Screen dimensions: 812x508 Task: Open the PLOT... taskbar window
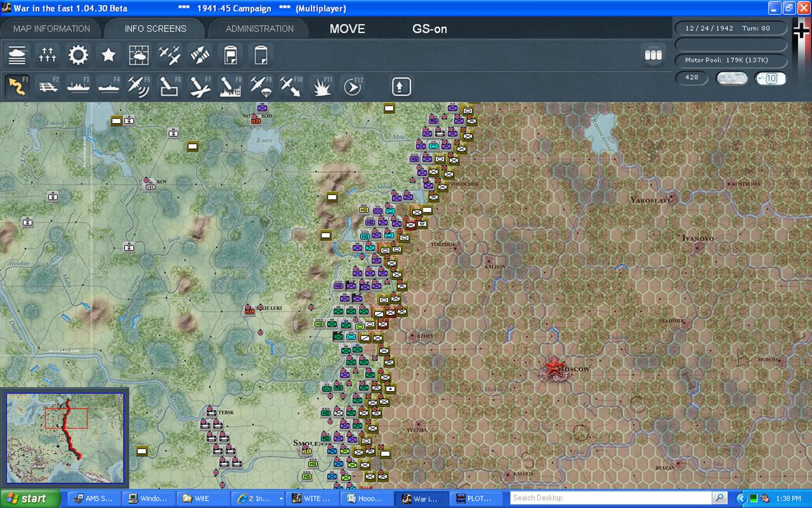tap(475, 498)
